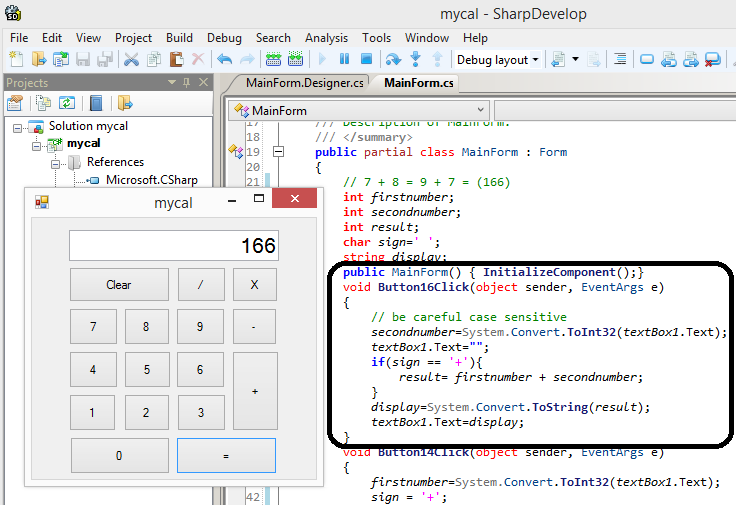
Task: Collapse the MainForm class code fold
Action: 278,152
